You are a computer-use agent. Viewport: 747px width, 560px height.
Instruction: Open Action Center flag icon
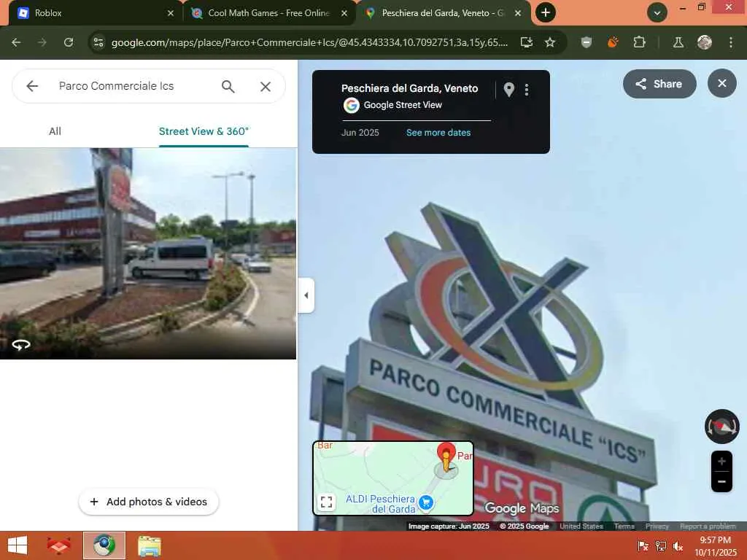pos(643,546)
